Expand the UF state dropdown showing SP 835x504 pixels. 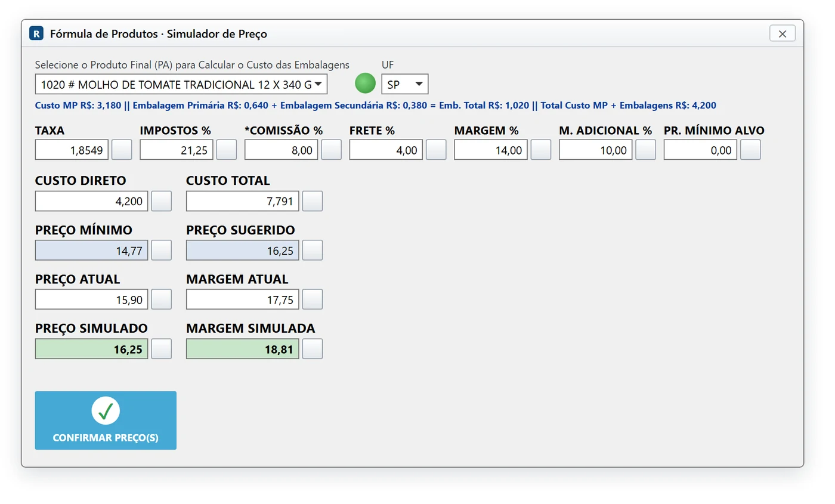[x=405, y=84]
